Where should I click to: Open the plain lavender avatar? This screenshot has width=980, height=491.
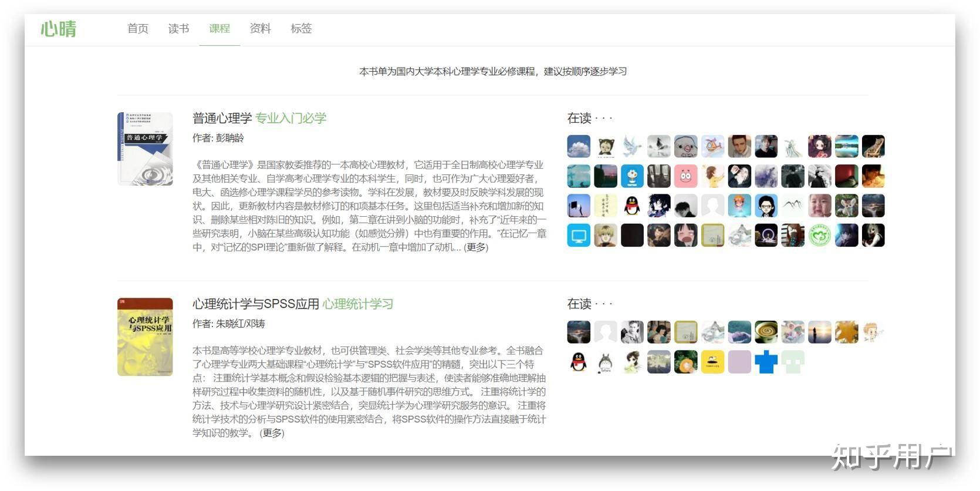(739, 362)
